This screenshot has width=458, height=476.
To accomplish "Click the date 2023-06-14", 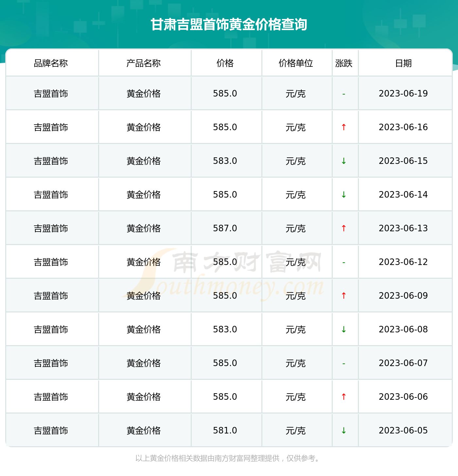I will coord(403,195).
